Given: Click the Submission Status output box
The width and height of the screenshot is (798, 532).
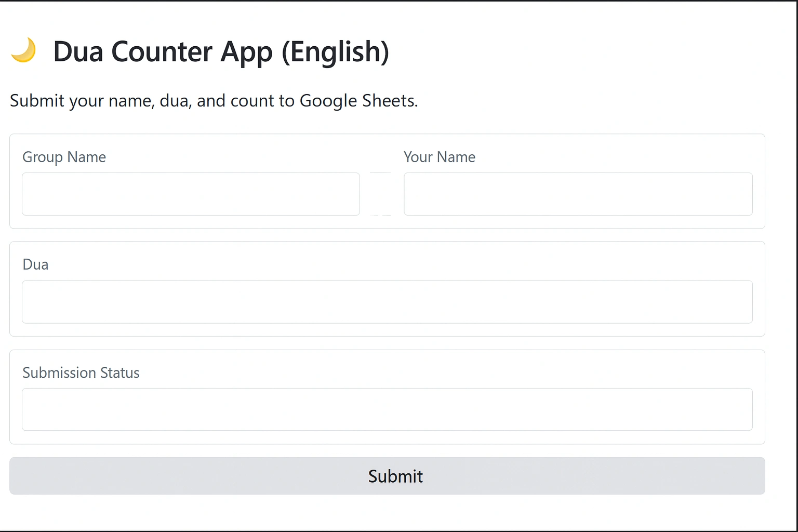Looking at the screenshot, I should point(387,409).
